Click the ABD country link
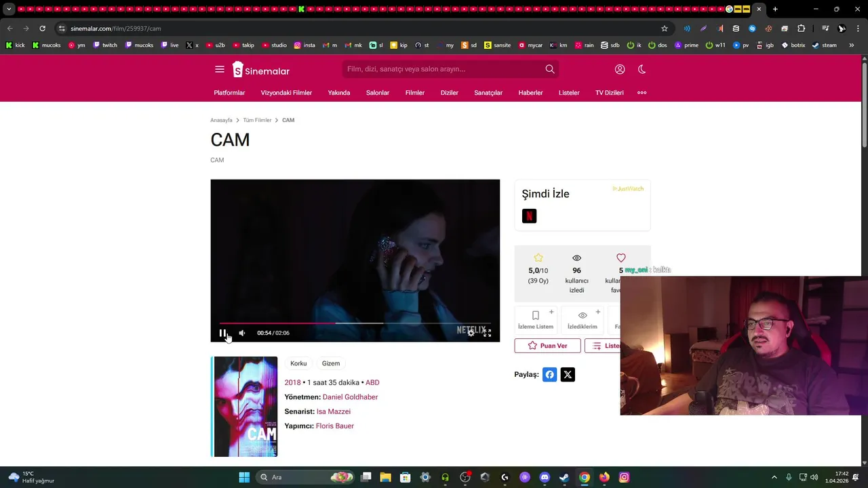868x488 pixels. (372, 382)
